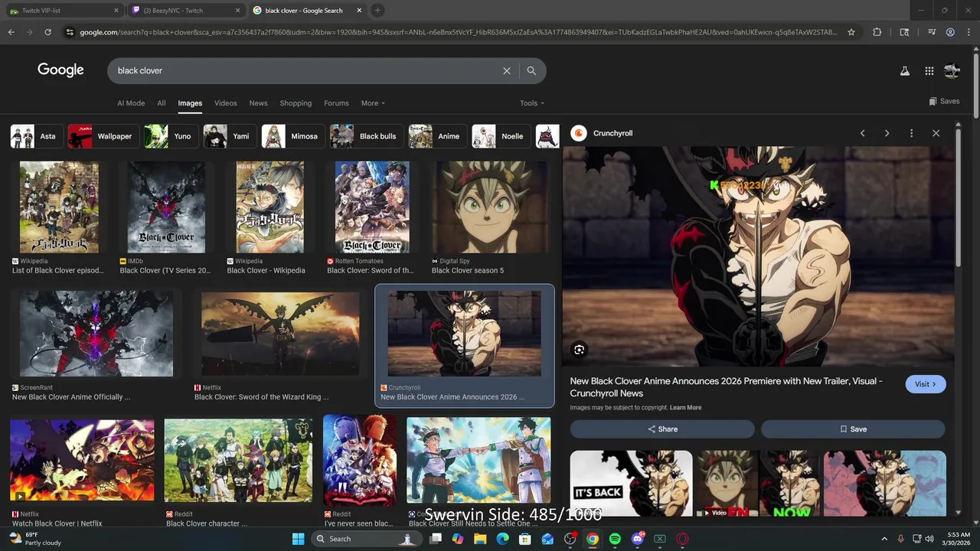
Task: Go back in browser history
Action: pyautogui.click(x=11, y=32)
